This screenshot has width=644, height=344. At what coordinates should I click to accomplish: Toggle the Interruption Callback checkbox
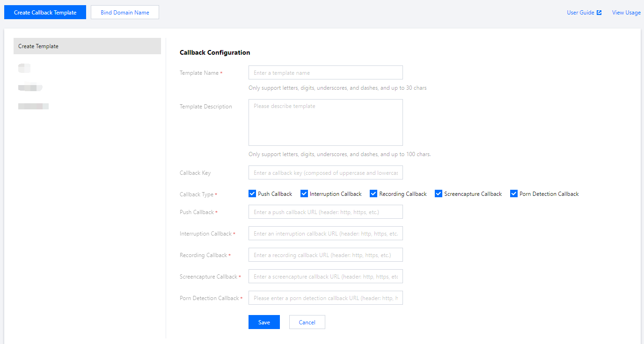[x=304, y=194]
